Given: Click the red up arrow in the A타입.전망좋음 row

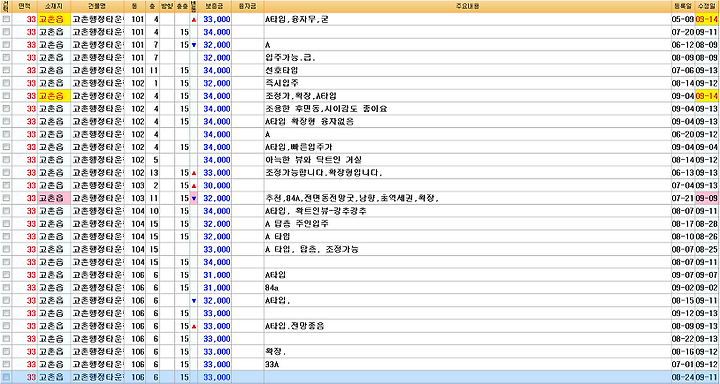Looking at the screenshot, I should point(193,327).
